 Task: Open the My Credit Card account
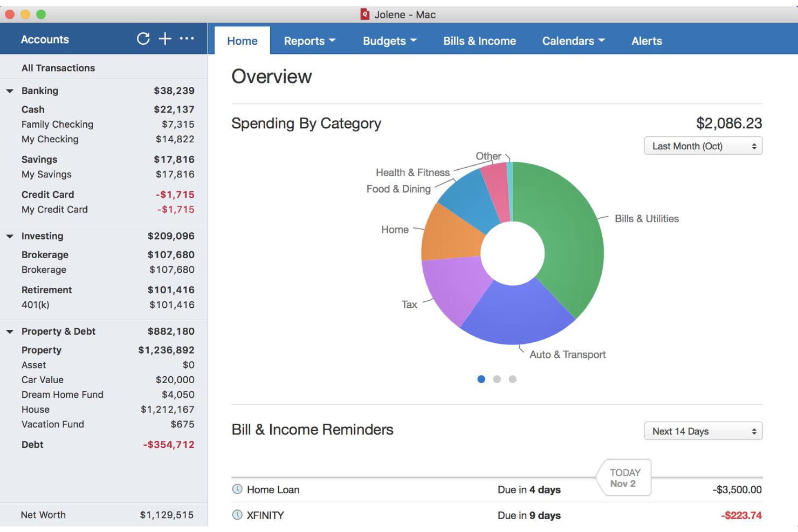(x=54, y=209)
